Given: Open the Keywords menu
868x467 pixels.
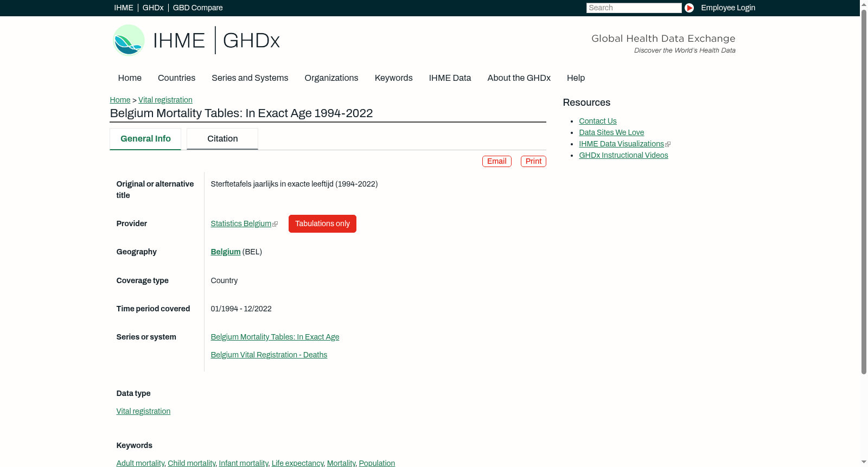Looking at the screenshot, I should [x=394, y=78].
